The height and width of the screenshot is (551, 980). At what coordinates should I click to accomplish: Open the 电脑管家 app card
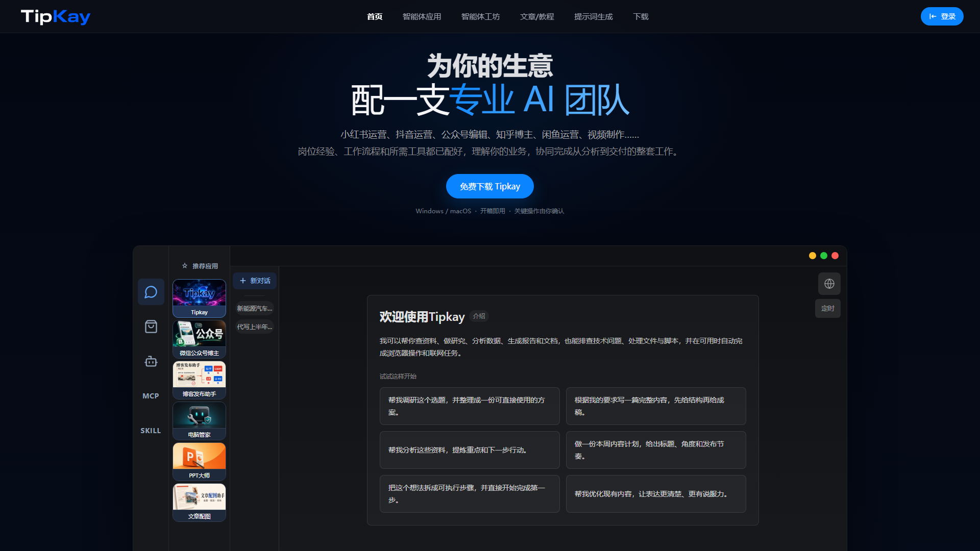[x=199, y=420]
